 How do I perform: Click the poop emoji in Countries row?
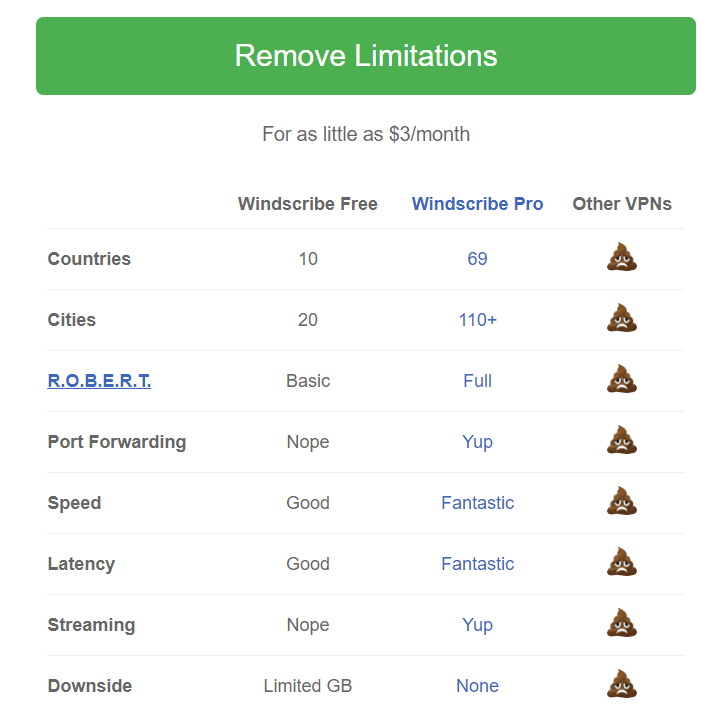(x=622, y=258)
